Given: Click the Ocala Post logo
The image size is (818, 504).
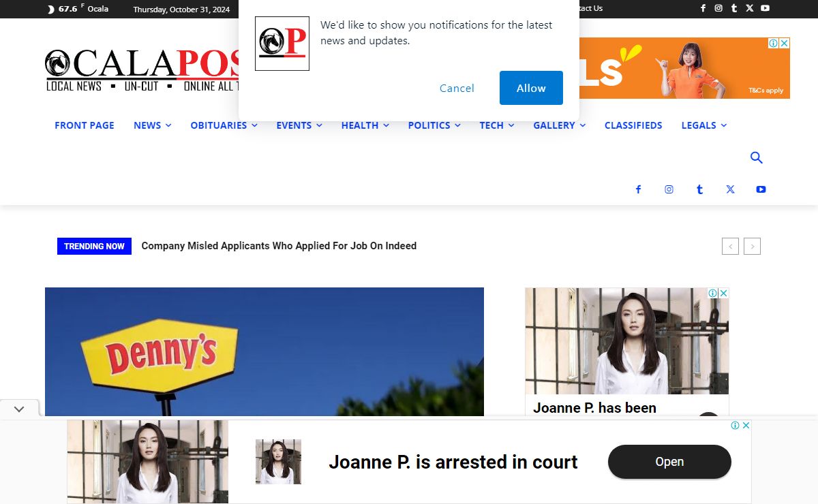Looking at the screenshot, I should point(142,70).
